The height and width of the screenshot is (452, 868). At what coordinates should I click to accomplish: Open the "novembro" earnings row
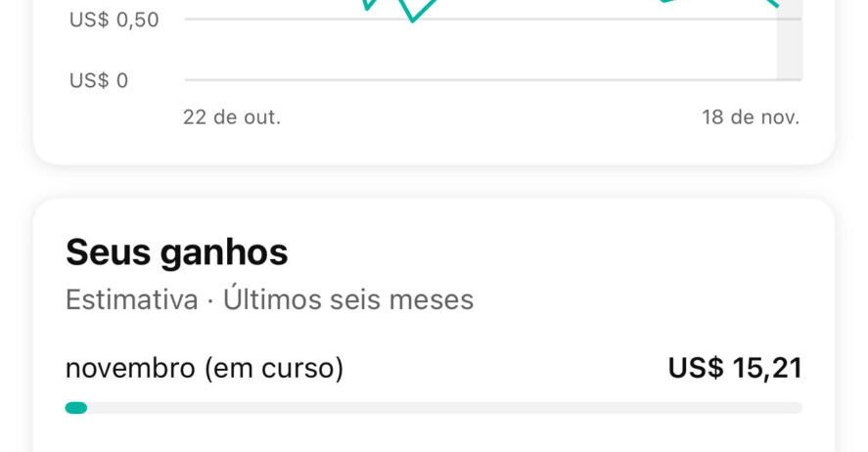pyautogui.click(x=130, y=369)
